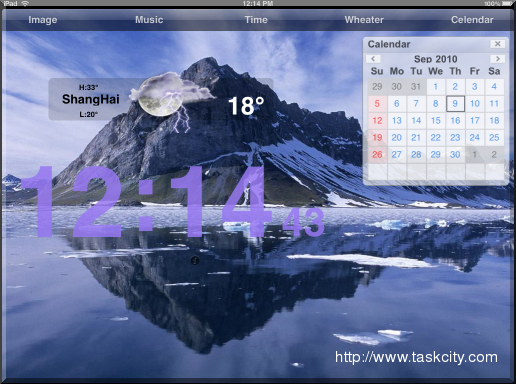Tap the L:20° low temperature
Viewport: 516px width, 384px height.
click(88, 114)
